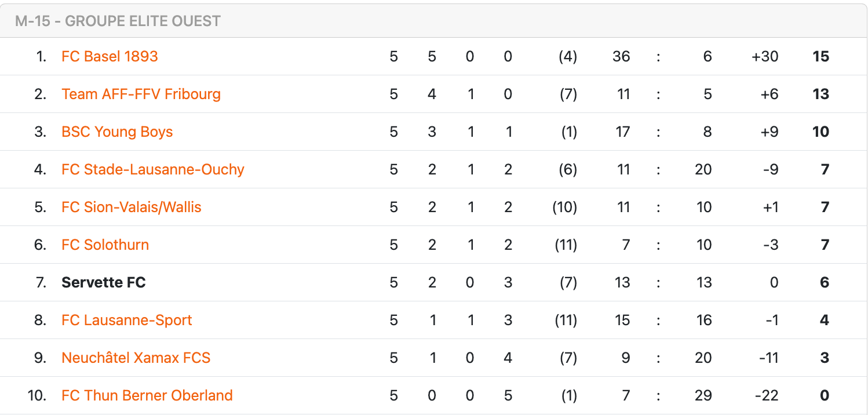868x415 pixels.
Task: Click the FC Thun Berner Oberland link
Action: 147,395
